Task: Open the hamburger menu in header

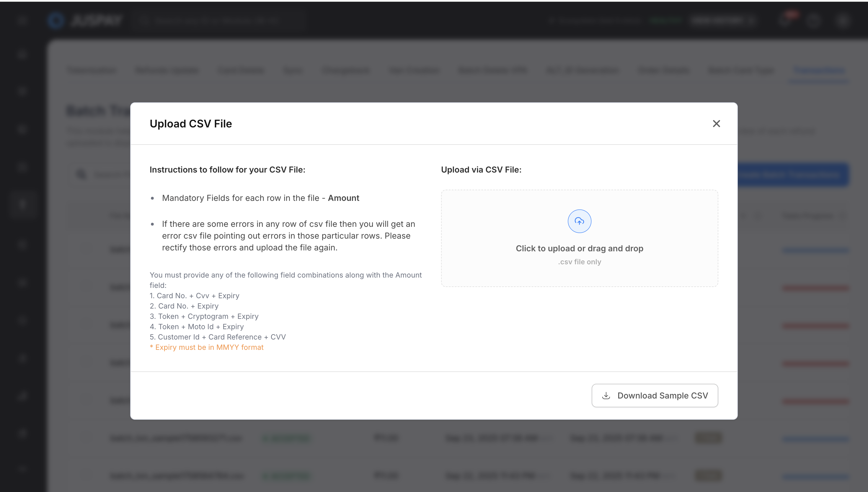Action: pos(22,20)
